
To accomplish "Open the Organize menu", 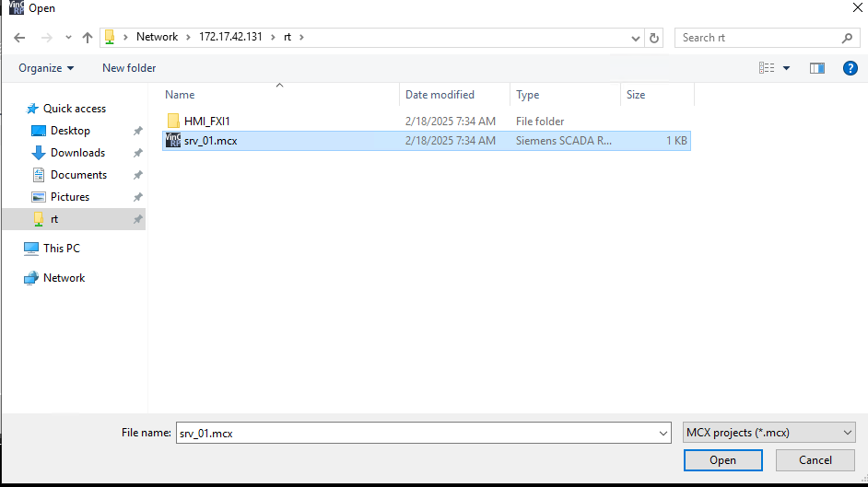I will (46, 68).
